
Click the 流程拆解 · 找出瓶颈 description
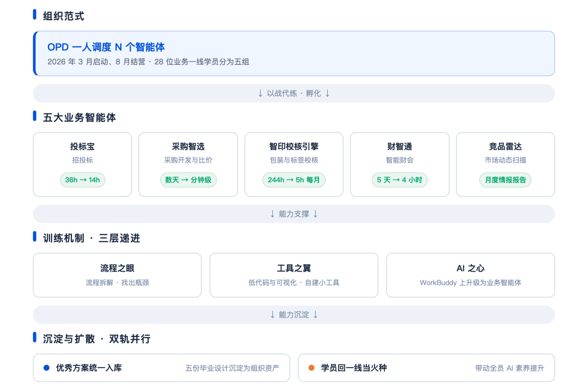[117, 283]
